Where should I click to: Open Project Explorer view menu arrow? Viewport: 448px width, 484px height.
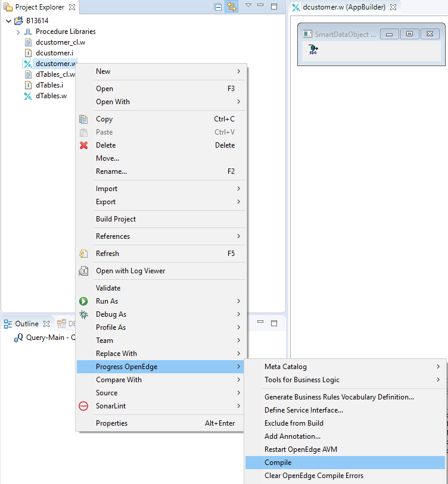tap(248, 5)
